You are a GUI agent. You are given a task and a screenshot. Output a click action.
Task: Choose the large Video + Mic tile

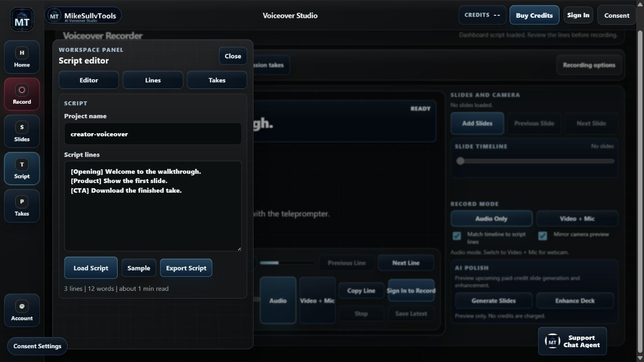317,300
